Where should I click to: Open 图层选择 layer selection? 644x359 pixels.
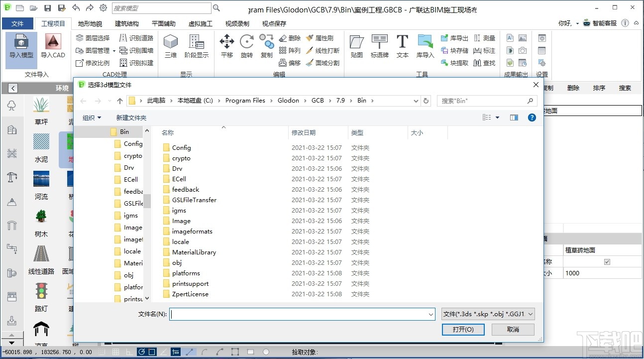point(93,38)
